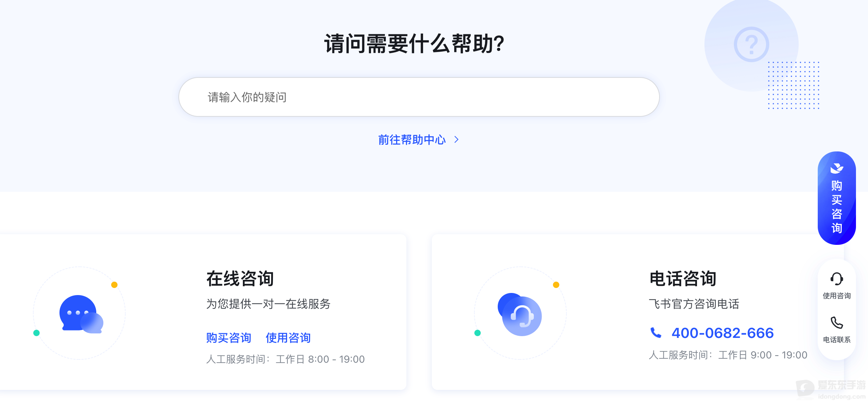This screenshot has height=409, width=868.
Task: Open 使用咨询 link in the 在线咨询 card
Action: (288, 338)
